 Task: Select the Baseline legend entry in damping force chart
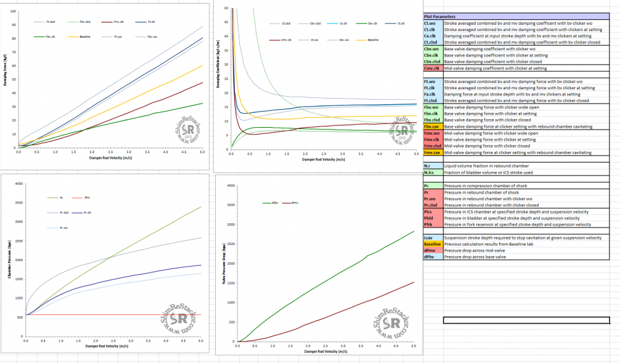(x=85, y=37)
